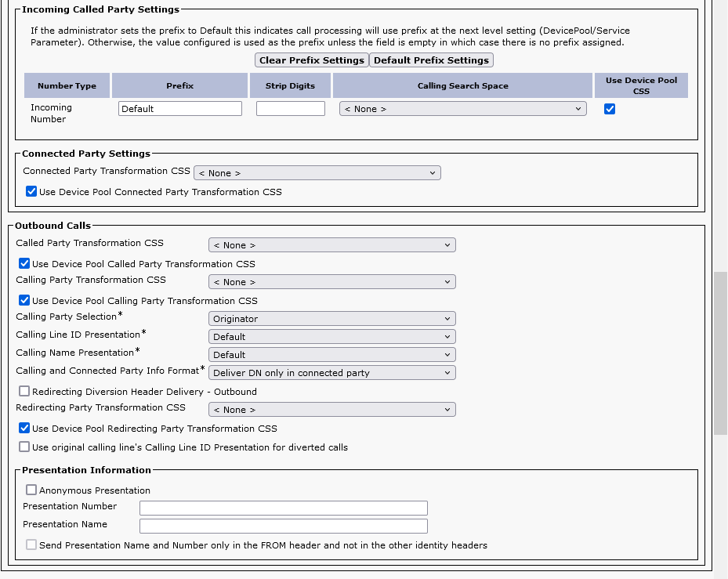Click the Number Type column header
The image size is (728, 579).
tap(67, 85)
